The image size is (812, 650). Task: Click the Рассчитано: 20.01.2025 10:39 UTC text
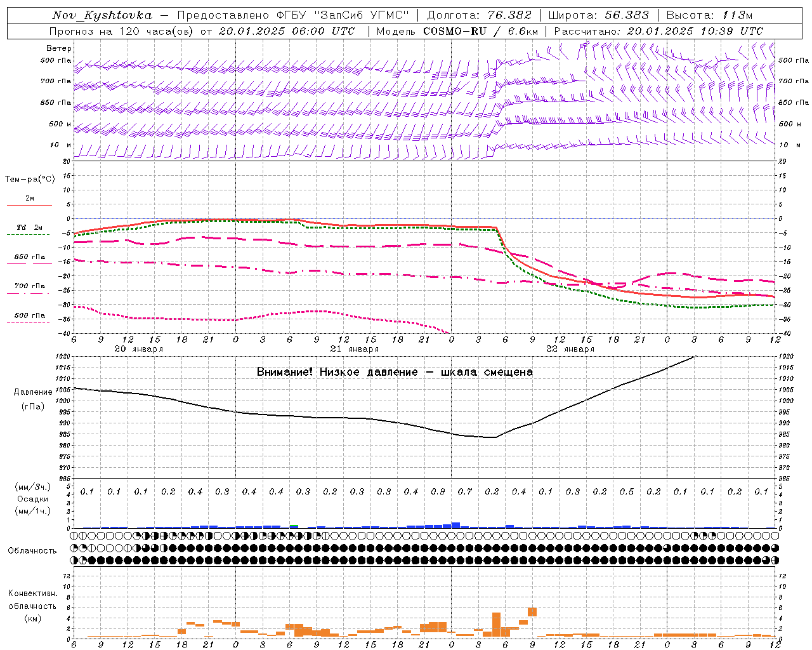tap(658, 31)
